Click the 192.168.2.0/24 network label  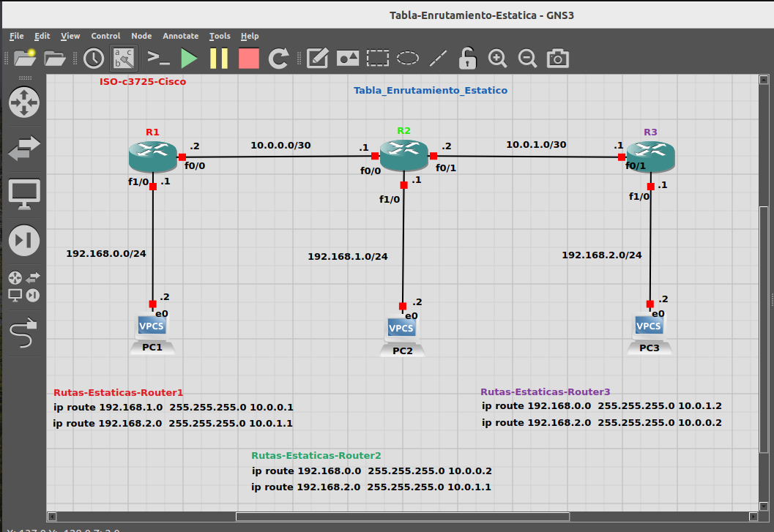(x=602, y=255)
